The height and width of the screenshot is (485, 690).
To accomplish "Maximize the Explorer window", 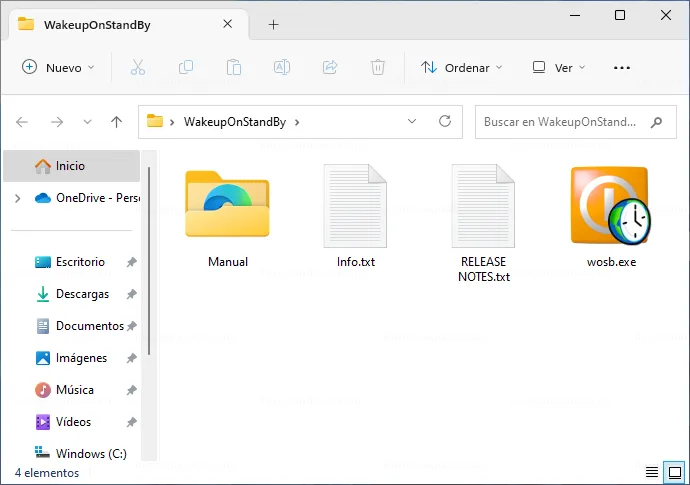I will [620, 15].
